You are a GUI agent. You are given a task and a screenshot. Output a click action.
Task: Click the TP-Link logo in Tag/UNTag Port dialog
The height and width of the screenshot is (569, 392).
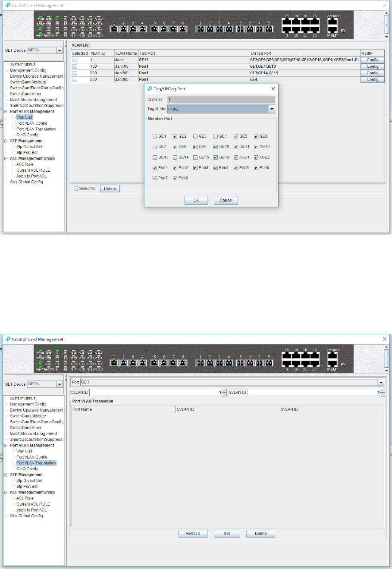pyautogui.click(x=150, y=88)
